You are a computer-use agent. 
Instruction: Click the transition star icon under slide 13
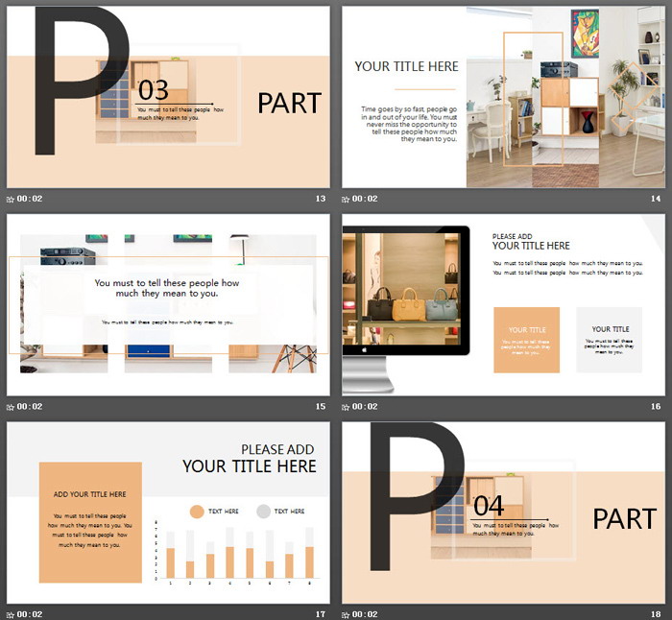(11, 199)
